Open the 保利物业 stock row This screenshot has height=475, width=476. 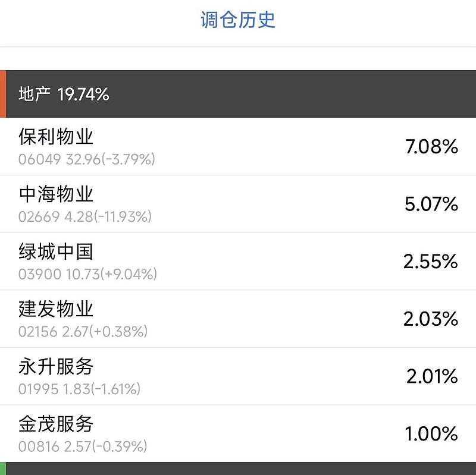238,146
